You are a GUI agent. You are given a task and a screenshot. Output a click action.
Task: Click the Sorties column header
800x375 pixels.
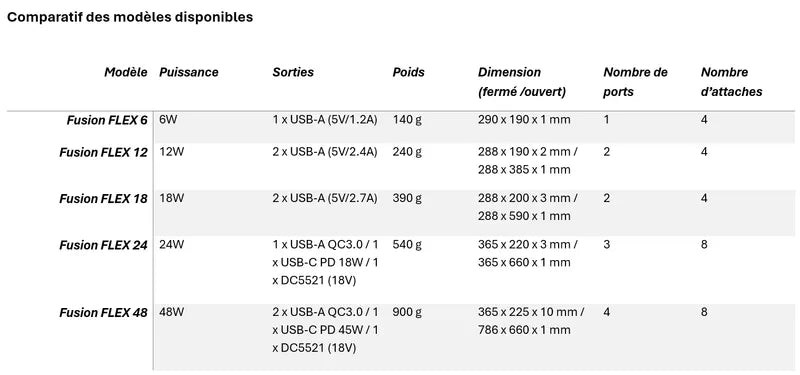(293, 72)
